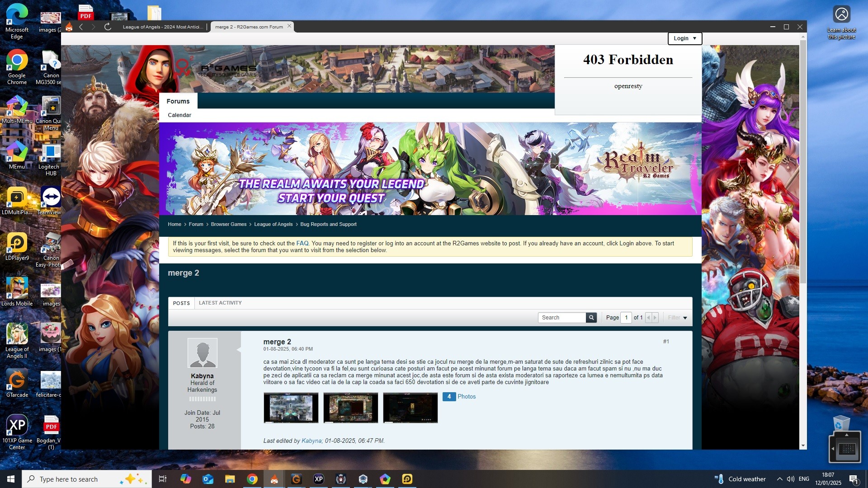Go to next page arrow in pagination

pos(655,318)
